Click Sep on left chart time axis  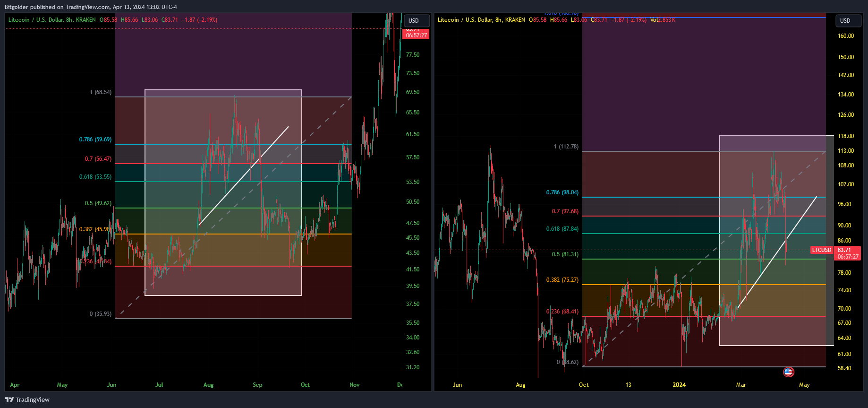[257, 385]
